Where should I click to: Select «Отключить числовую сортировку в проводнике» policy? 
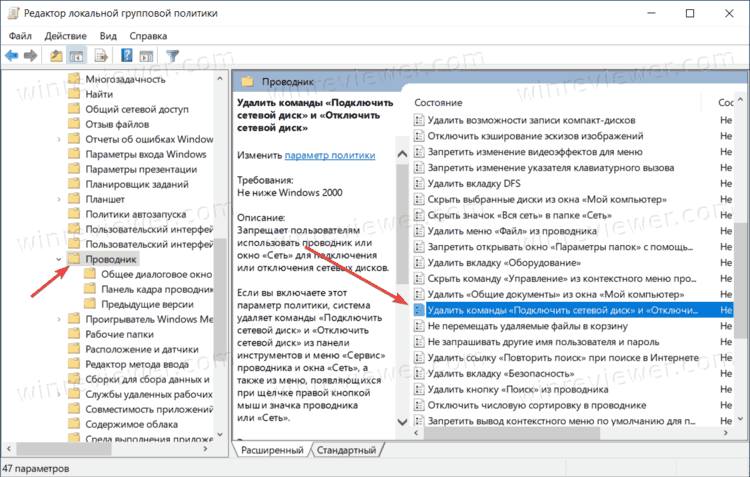[x=537, y=405]
